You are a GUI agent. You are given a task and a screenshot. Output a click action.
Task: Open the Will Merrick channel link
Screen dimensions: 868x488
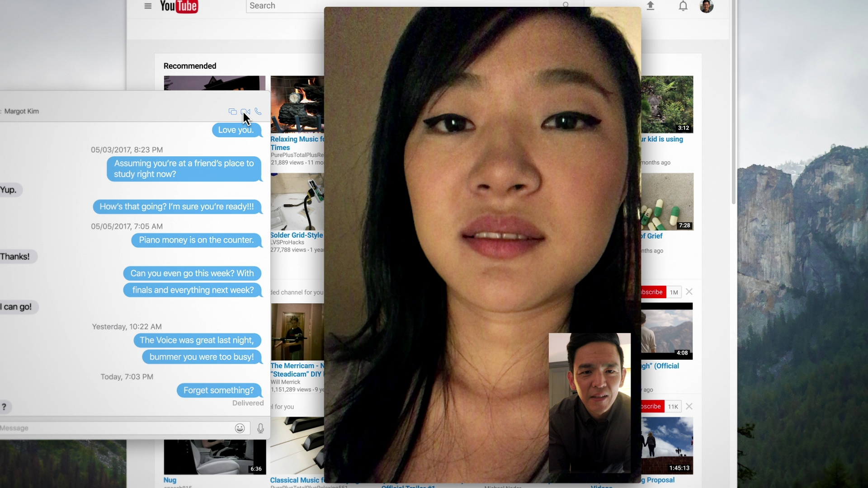285,382
